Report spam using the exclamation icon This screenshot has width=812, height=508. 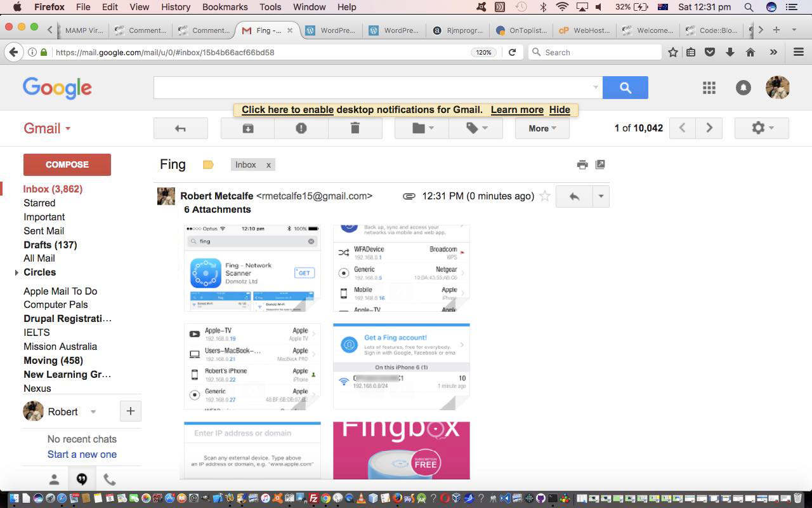coord(301,128)
